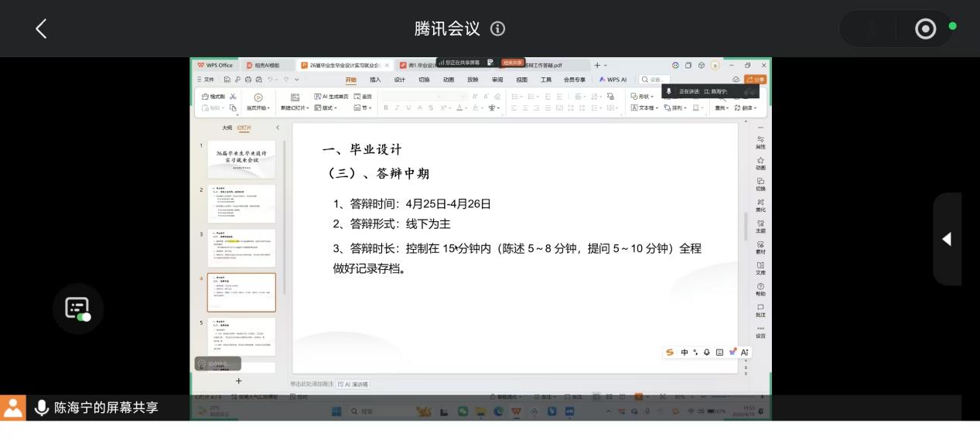Click the WPS AI button
This screenshot has width=980, height=440.
tap(613, 80)
